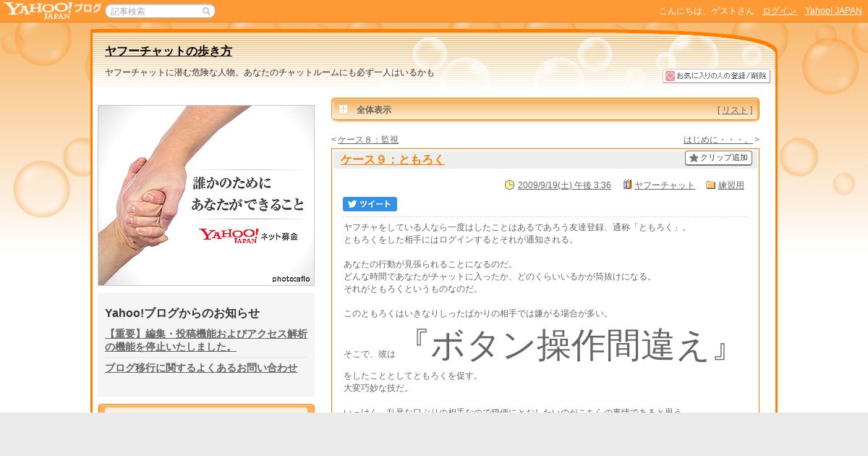The image size is (868, 456).
Task: Switch to リスト view
Action: pos(735,110)
